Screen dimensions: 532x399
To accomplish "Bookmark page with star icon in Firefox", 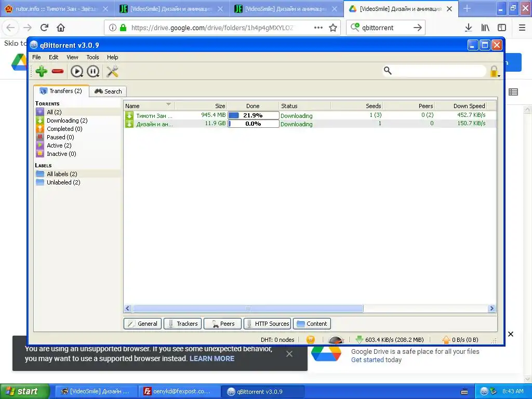I will click(333, 28).
